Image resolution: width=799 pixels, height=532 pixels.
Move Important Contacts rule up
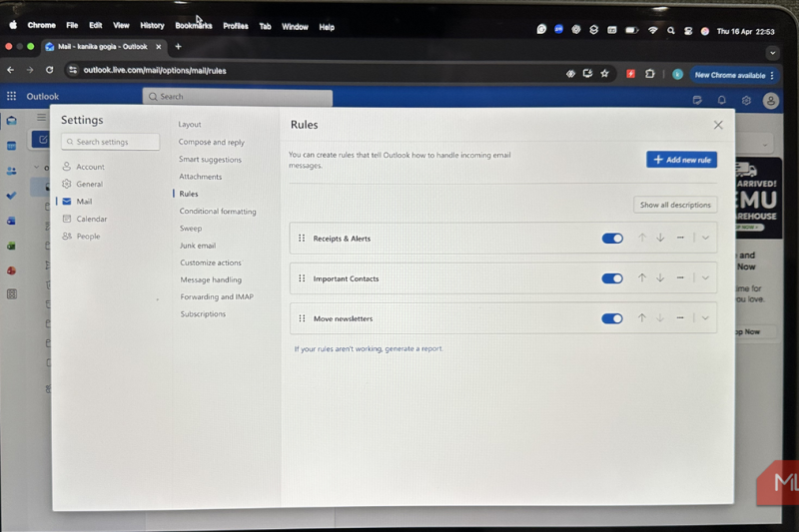point(641,277)
